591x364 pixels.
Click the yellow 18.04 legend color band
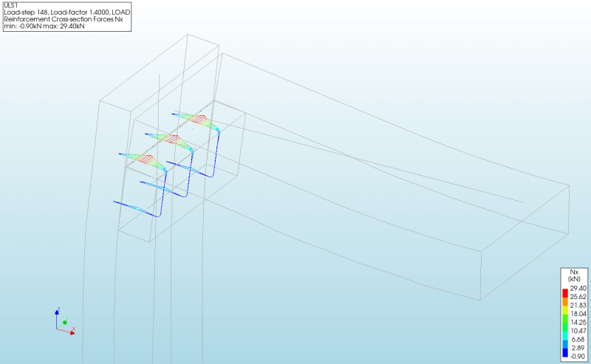pyautogui.click(x=565, y=311)
